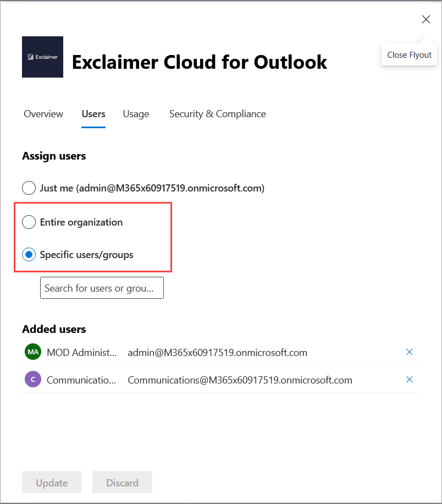The width and height of the screenshot is (442, 504).
Task: Select the Specific users/groups option
Action: 29,255
